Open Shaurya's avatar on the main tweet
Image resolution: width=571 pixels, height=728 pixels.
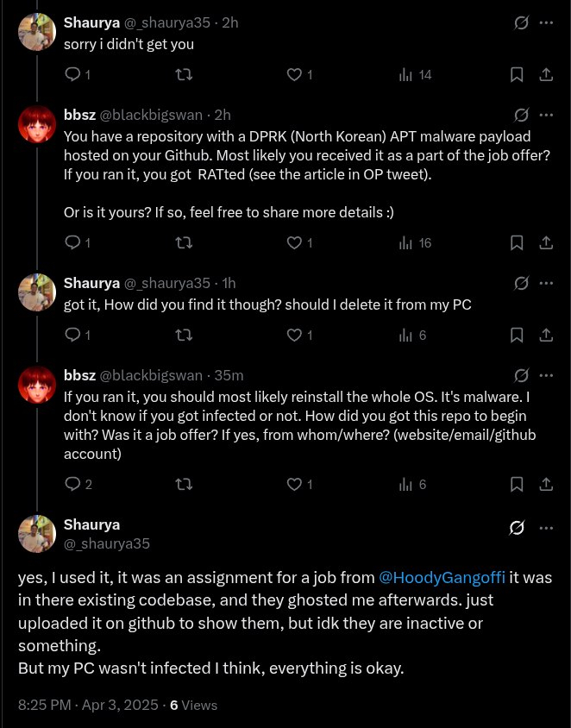(37, 534)
